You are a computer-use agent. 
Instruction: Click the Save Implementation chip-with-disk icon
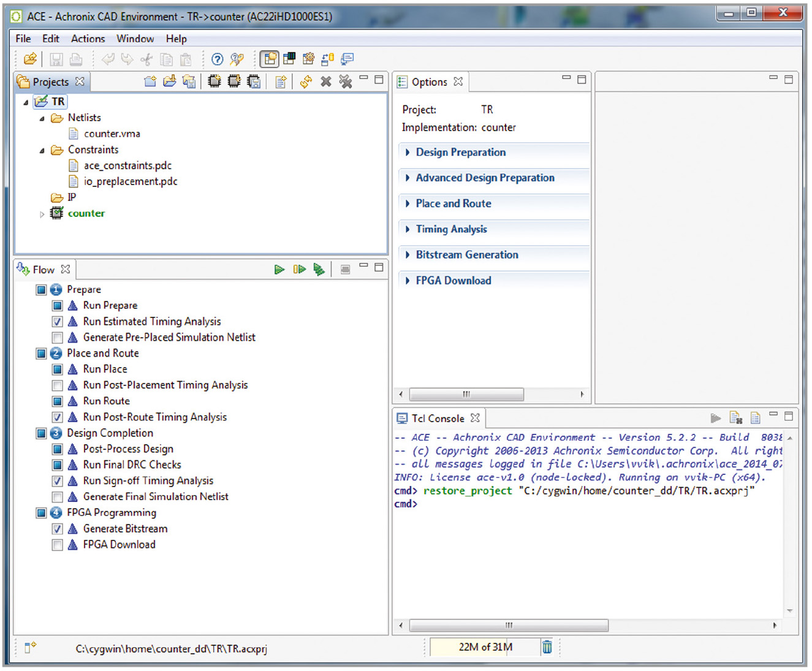click(254, 82)
